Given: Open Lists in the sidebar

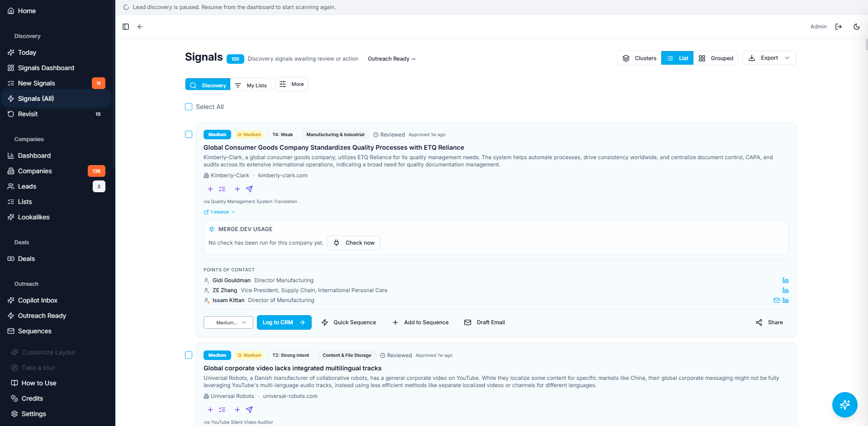Looking at the screenshot, I should [x=56, y=202].
